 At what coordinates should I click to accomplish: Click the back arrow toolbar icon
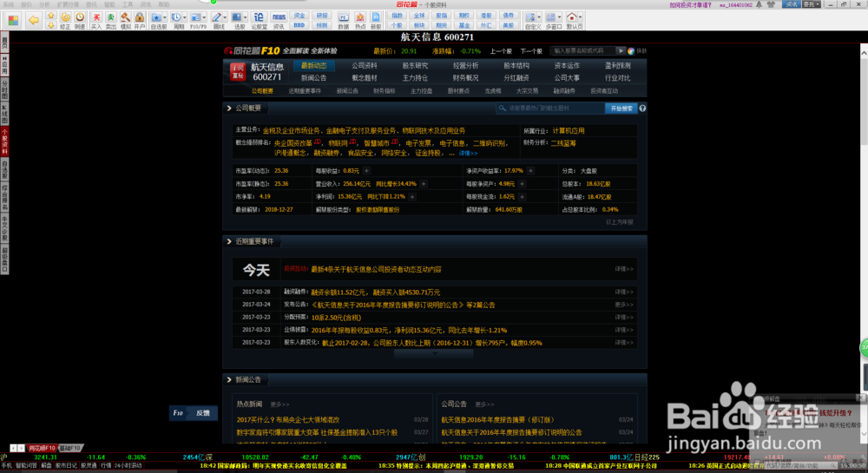34,21
